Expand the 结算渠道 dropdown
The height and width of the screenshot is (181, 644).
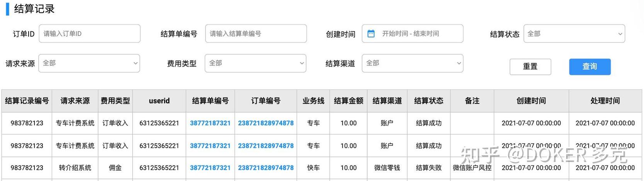point(413,63)
